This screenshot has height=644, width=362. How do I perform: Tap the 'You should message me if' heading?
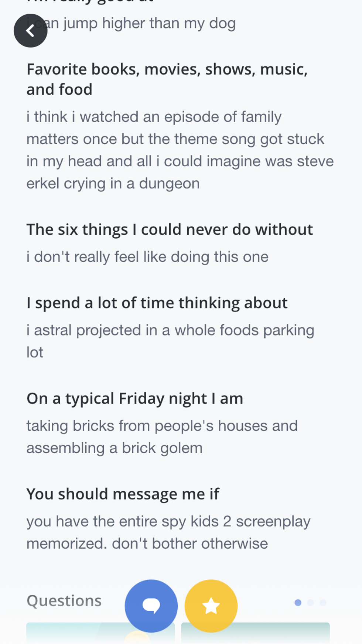coord(123,494)
